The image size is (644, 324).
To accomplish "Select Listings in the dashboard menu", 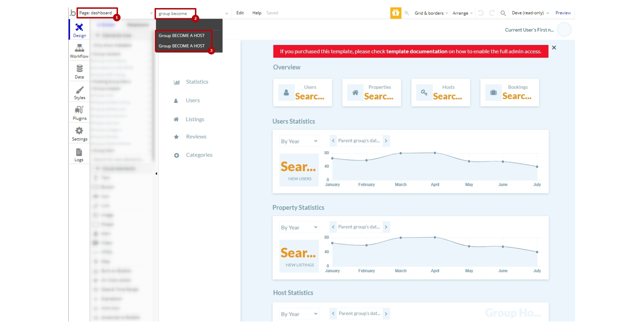I will 195,119.
